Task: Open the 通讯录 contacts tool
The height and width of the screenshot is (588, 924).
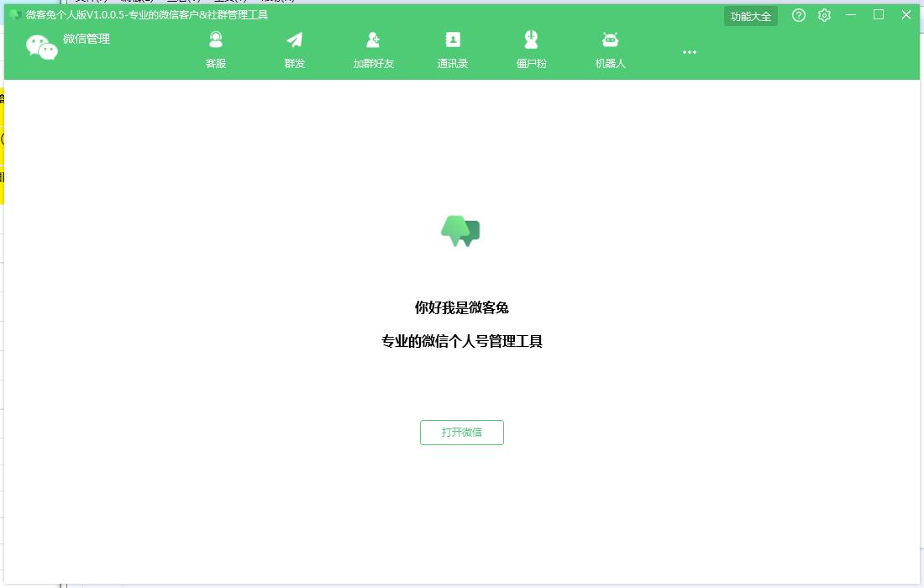Action: click(453, 50)
